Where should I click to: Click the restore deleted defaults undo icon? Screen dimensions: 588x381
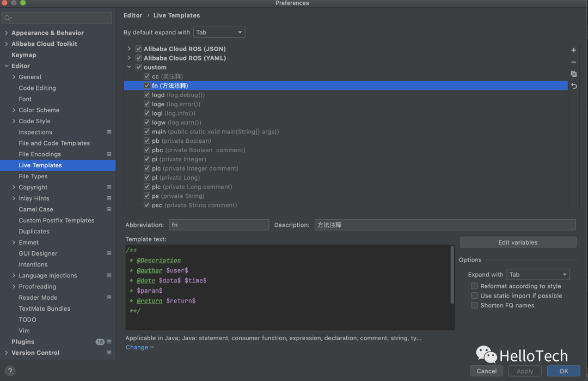point(573,86)
